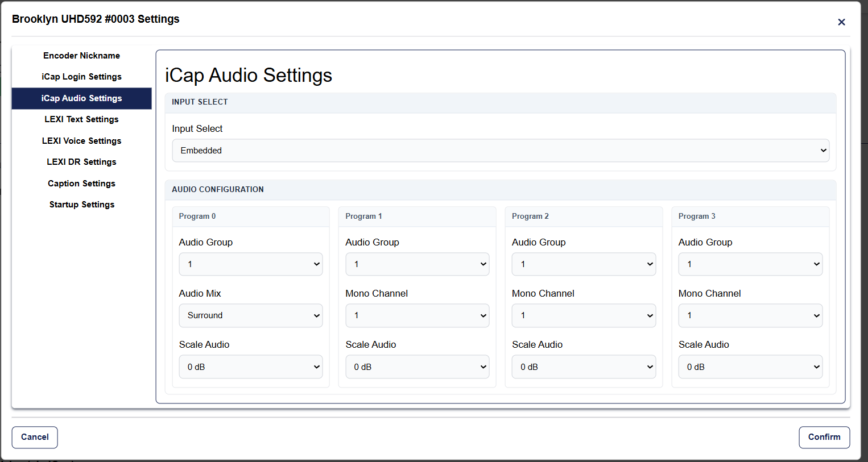This screenshot has width=868, height=462.
Task: Open Program 1 Scale Audio dropdown
Action: coord(418,367)
